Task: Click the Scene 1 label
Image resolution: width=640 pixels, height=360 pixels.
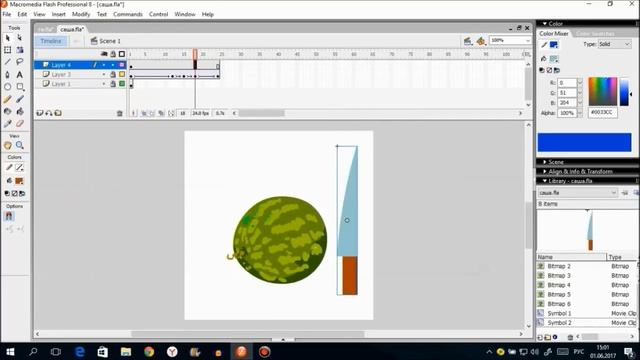Action: tap(110, 41)
